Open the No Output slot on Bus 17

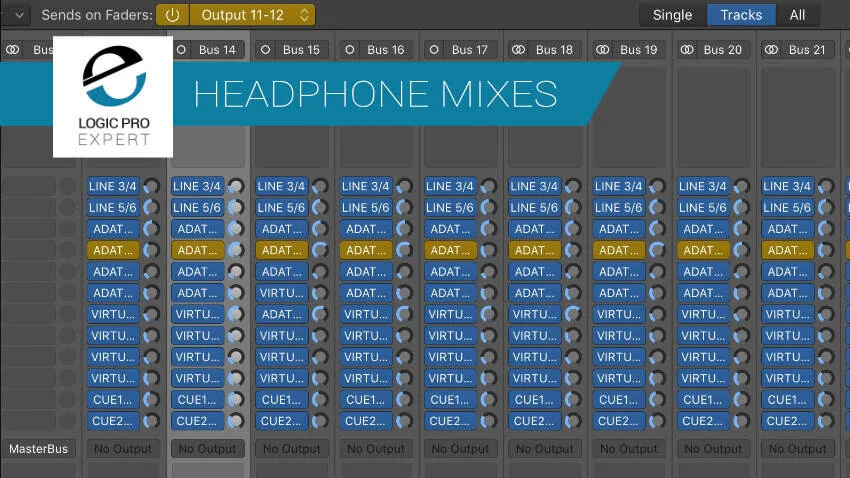tap(461, 449)
